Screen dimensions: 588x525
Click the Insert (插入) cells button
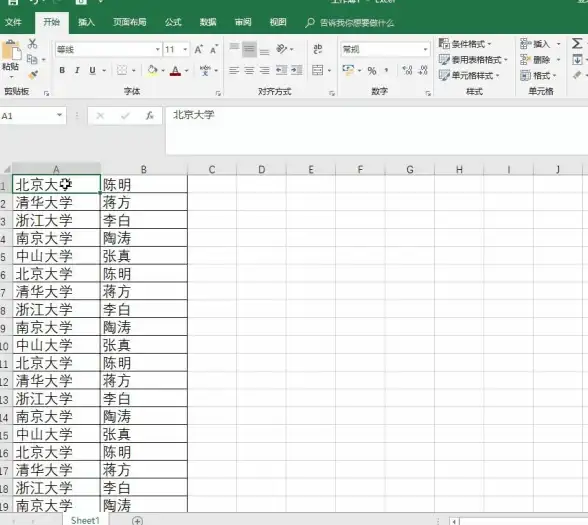pos(536,44)
